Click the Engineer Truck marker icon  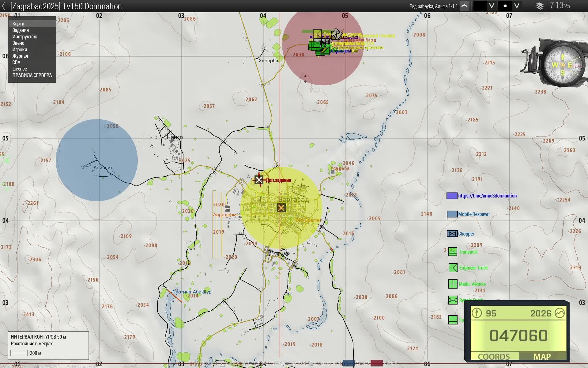[453, 268]
